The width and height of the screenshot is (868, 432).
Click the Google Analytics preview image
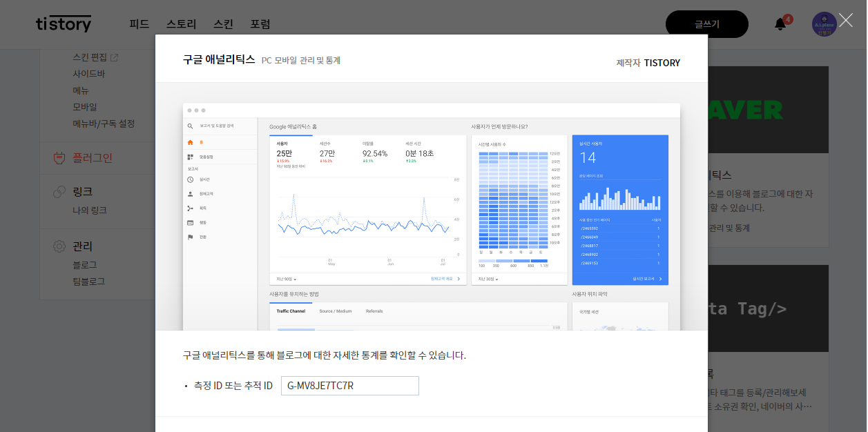tap(432, 217)
